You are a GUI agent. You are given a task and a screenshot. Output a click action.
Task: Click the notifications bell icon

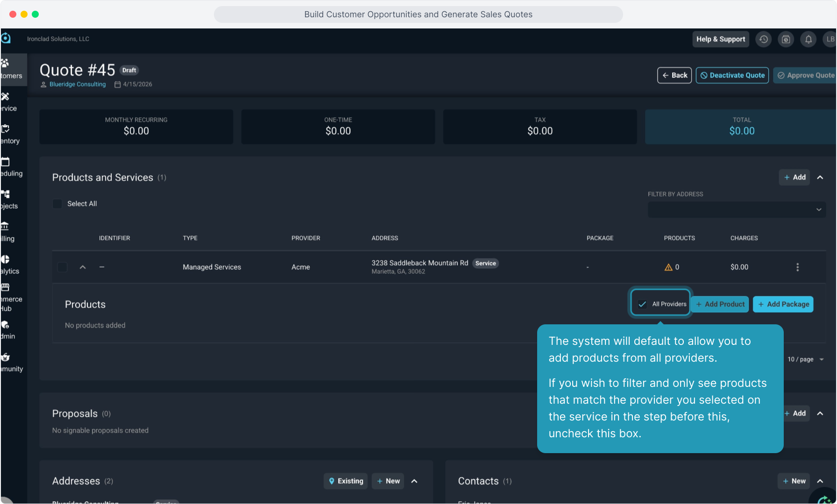808,39
